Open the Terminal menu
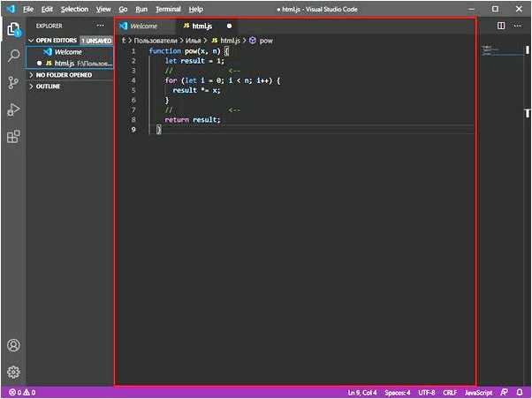Image resolution: width=532 pixels, height=399 pixels. pyautogui.click(x=168, y=9)
